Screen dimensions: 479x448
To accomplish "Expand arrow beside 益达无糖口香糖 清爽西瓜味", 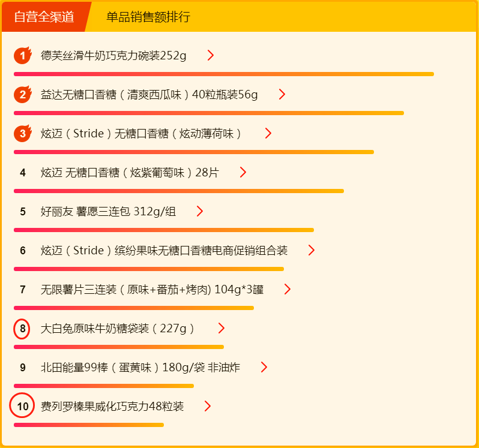I will (x=282, y=95).
